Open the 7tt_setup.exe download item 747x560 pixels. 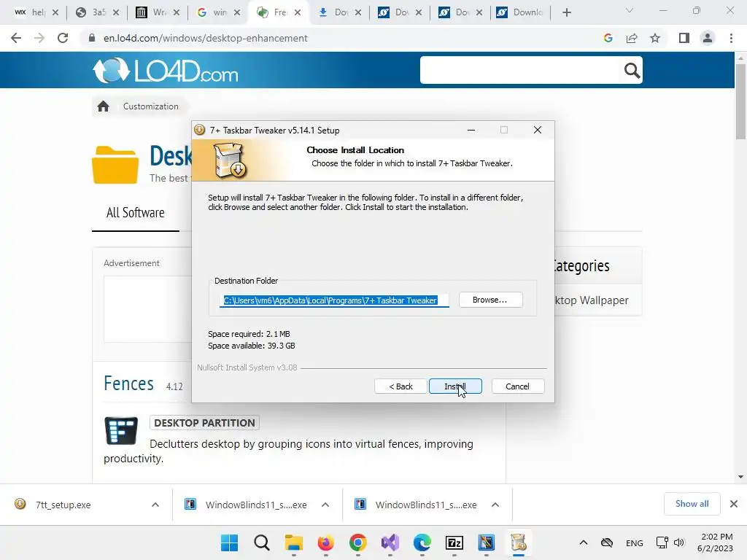click(63, 505)
